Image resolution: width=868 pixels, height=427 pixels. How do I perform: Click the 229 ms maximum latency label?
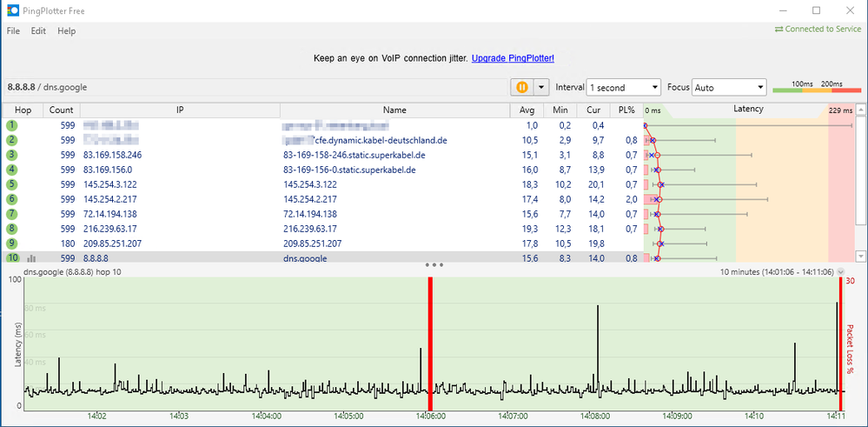click(841, 110)
